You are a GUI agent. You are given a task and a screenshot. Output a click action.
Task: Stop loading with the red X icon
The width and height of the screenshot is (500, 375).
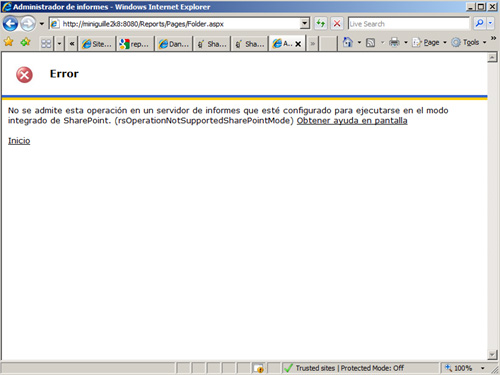point(337,24)
